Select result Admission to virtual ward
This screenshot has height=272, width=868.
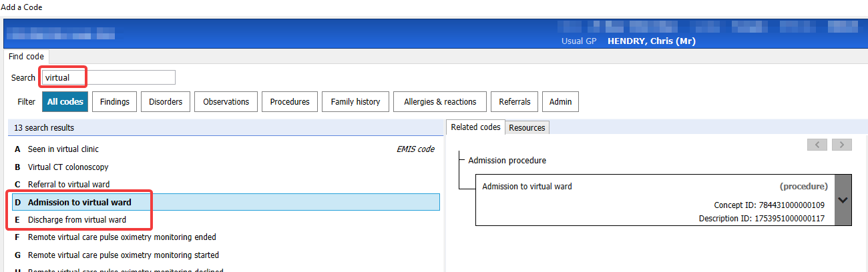tap(226, 202)
